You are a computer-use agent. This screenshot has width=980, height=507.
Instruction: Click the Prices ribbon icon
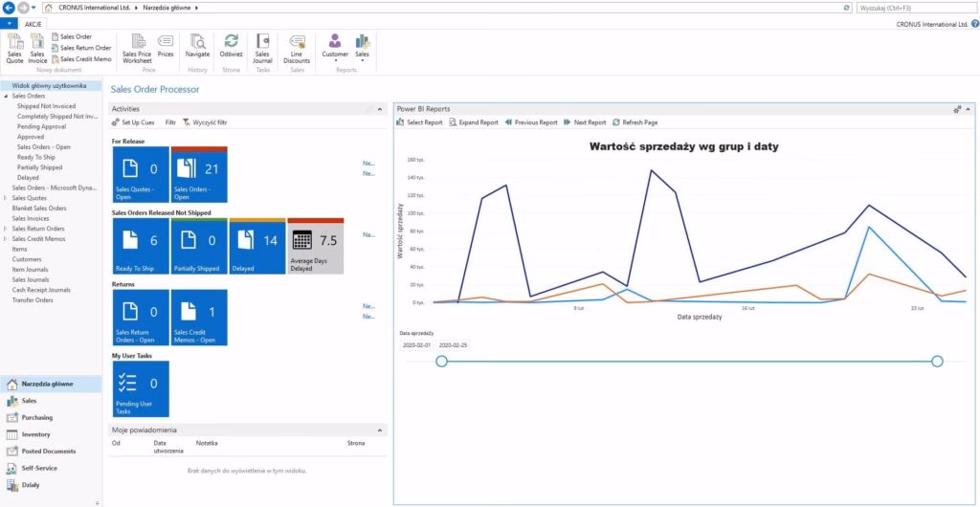(166, 45)
